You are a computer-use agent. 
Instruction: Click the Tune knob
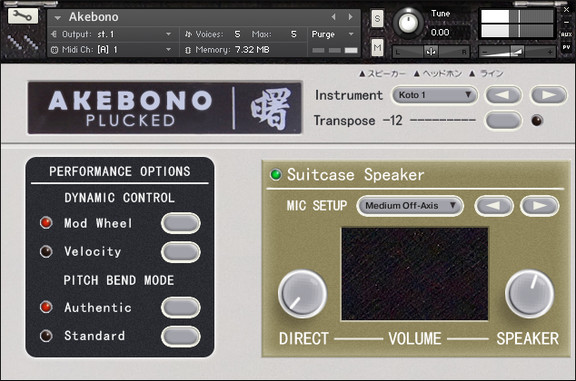[408, 22]
